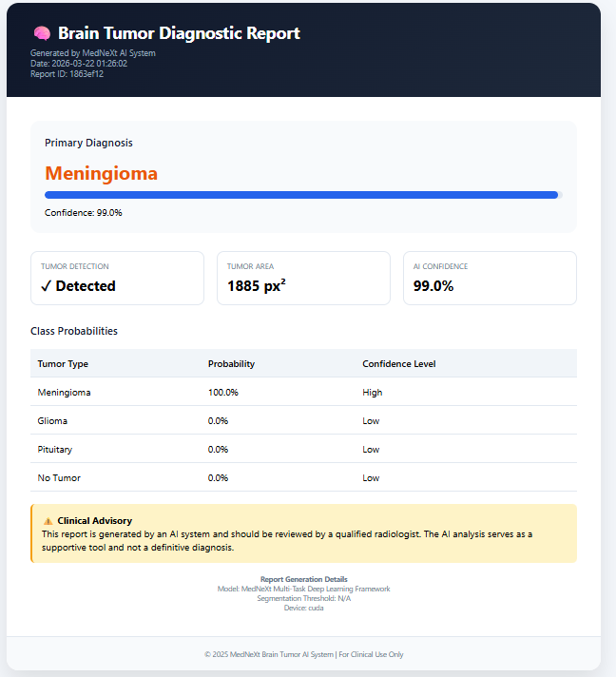Click the Report Generation Details heading
Image resolution: width=616 pixels, height=677 pixels.
point(304,579)
